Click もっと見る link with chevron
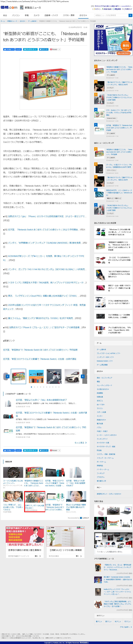Image resolution: width=133 pixels, height=644 pixels. (80, 443)
